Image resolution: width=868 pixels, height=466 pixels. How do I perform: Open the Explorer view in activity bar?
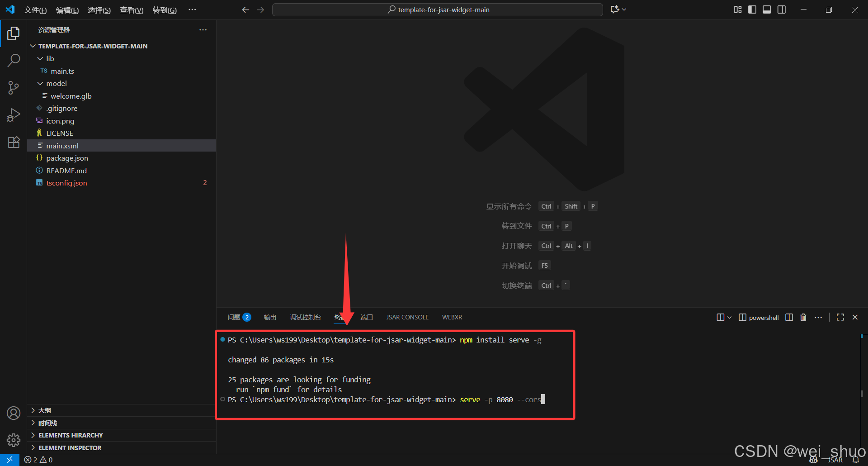tap(14, 33)
